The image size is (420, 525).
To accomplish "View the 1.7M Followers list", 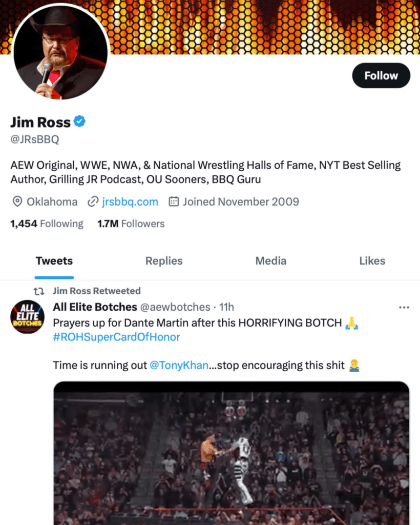I will click(x=131, y=224).
